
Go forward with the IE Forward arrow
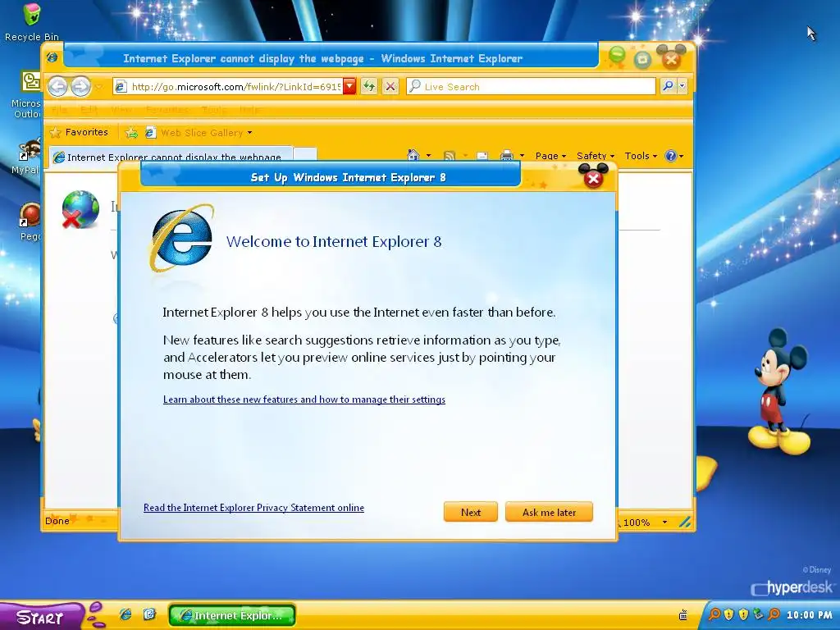click(x=80, y=86)
